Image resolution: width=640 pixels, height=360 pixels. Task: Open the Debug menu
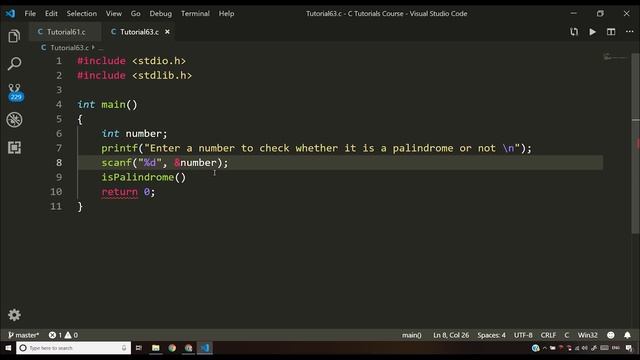(x=160, y=13)
